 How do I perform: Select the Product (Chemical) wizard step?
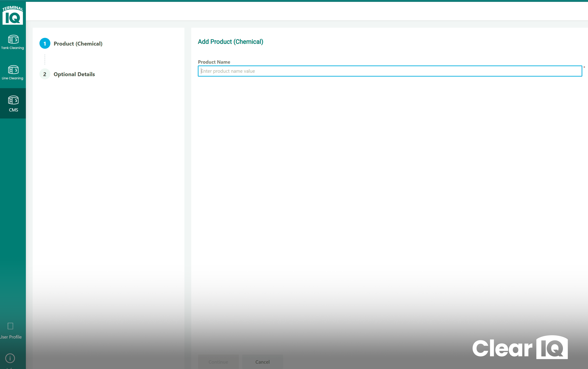(78, 44)
